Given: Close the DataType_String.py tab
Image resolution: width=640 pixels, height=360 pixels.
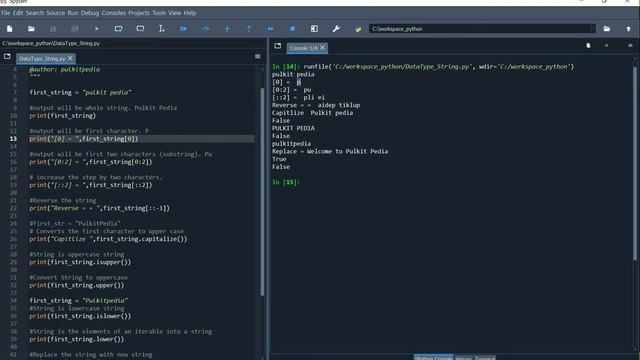Looking at the screenshot, I should [x=70, y=58].
